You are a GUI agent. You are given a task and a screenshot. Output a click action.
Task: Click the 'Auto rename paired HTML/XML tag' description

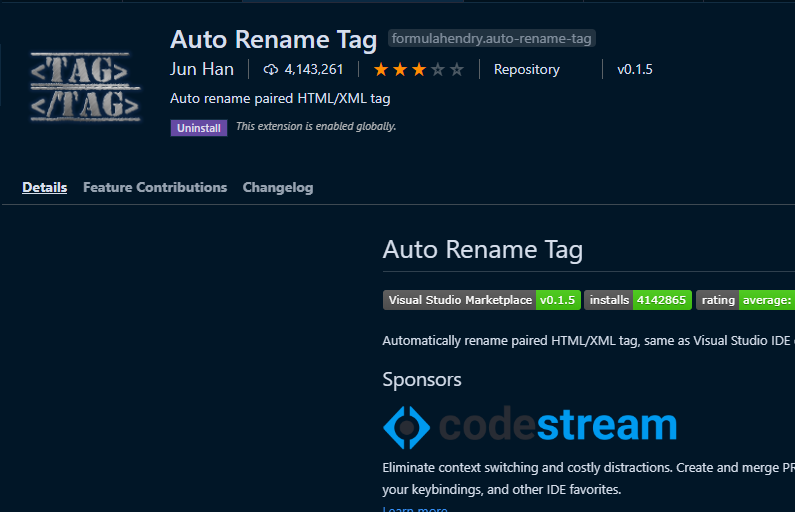click(280, 98)
